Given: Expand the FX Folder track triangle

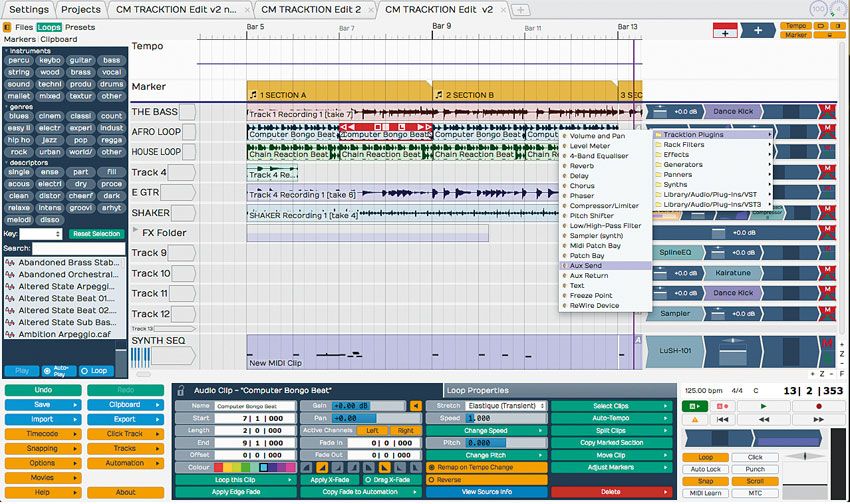Looking at the screenshot, I should [x=136, y=230].
